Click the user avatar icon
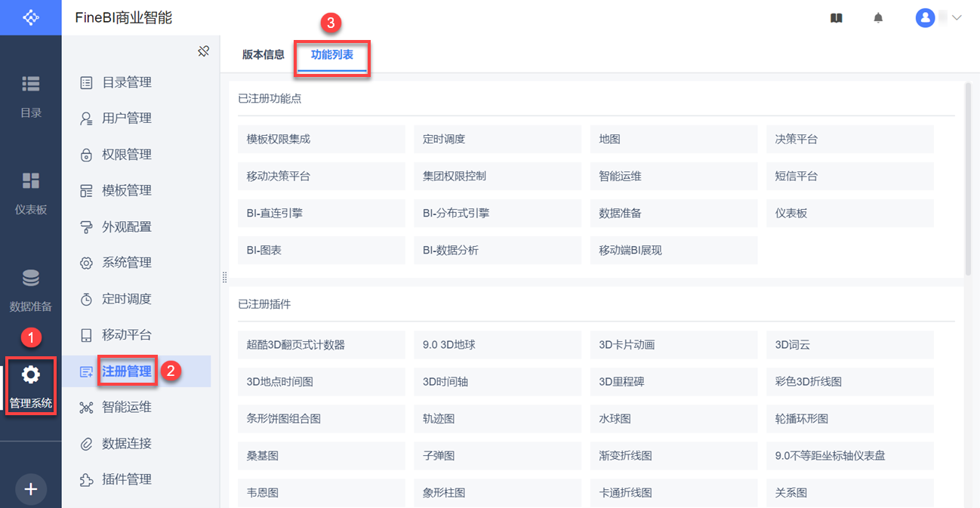 click(925, 18)
